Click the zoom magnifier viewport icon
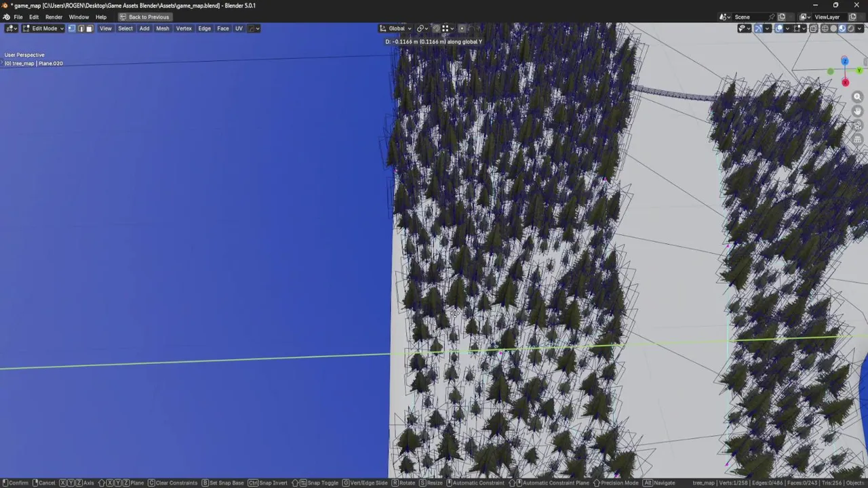The image size is (868, 488). (x=857, y=97)
